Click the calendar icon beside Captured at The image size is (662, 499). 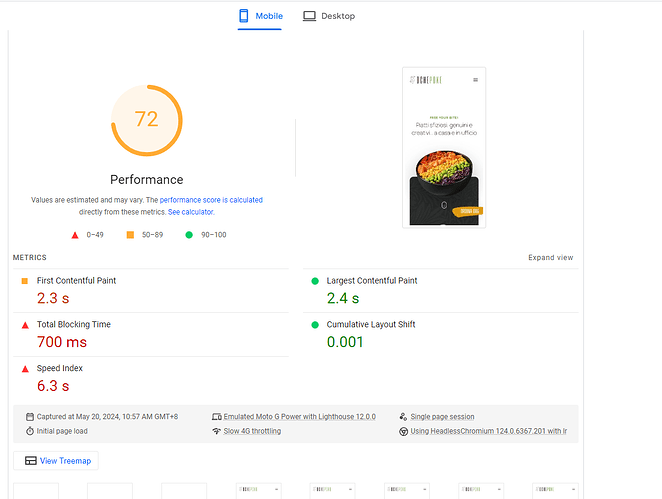pos(30,417)
